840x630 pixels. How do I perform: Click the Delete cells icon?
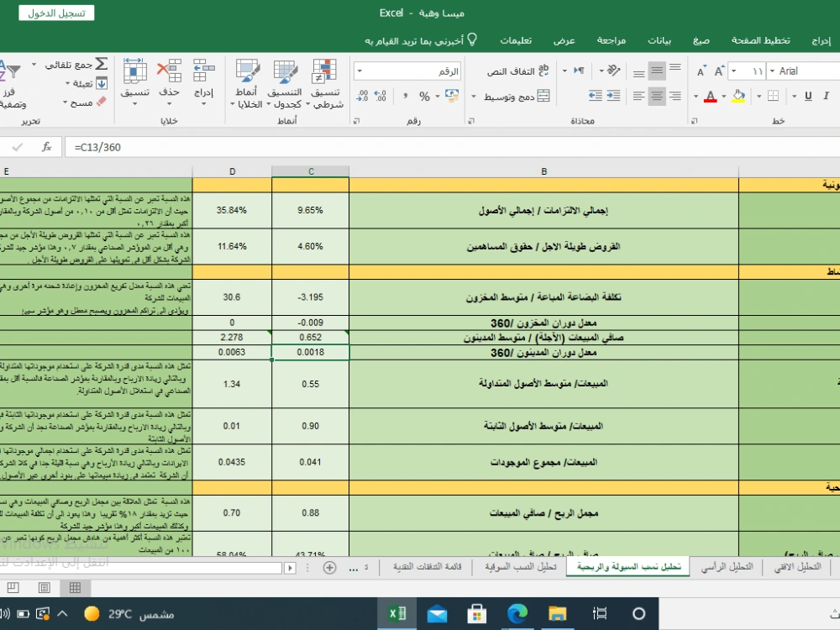pos(169,71)
